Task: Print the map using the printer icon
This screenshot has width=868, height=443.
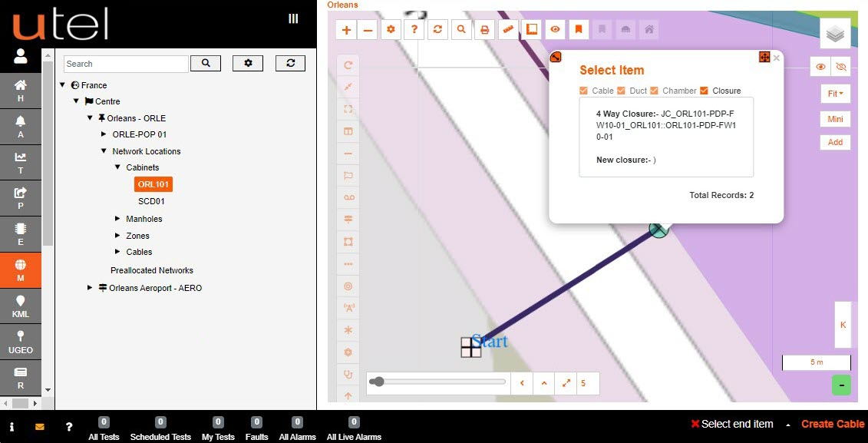Action: (x=485, y=29)
